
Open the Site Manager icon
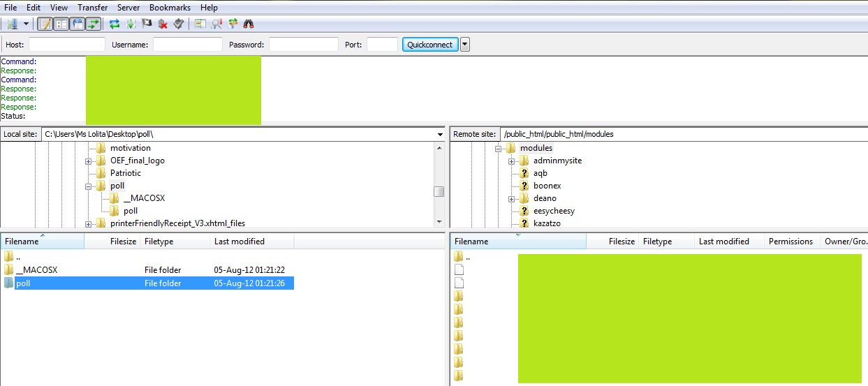tap(12, 24)
